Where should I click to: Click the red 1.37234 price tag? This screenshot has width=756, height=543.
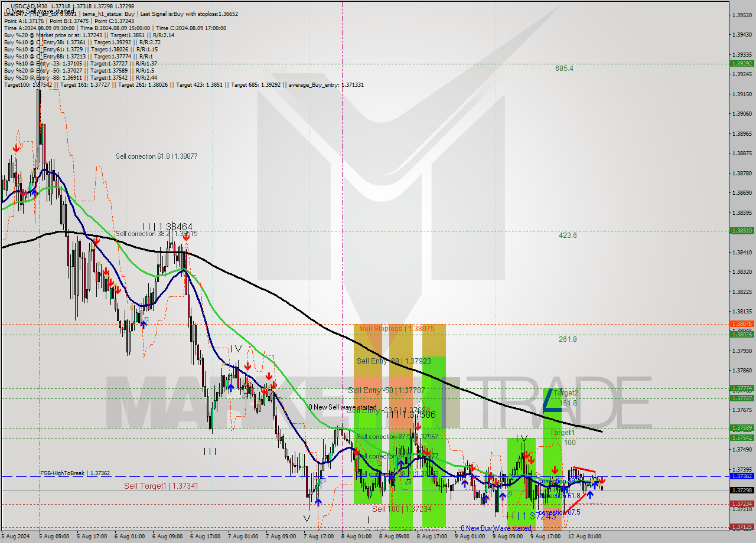[x=741, y=503]
